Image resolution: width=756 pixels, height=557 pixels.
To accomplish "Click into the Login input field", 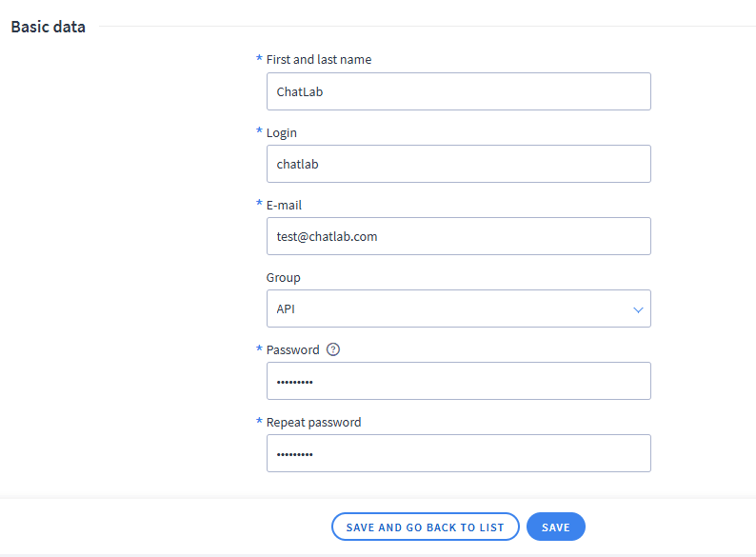I will (x=458, y=164).
